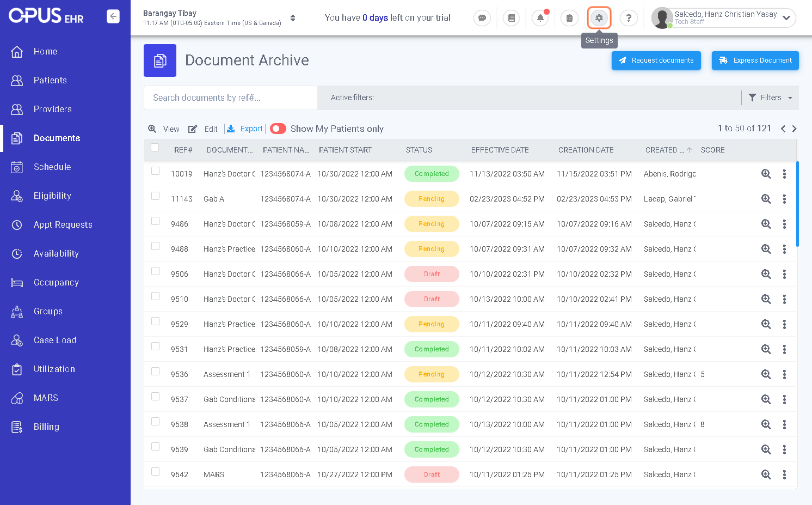Viewport: 812px width, 505px height.
Task: Click the Completed status of document 10019
Action: (432, 174)
